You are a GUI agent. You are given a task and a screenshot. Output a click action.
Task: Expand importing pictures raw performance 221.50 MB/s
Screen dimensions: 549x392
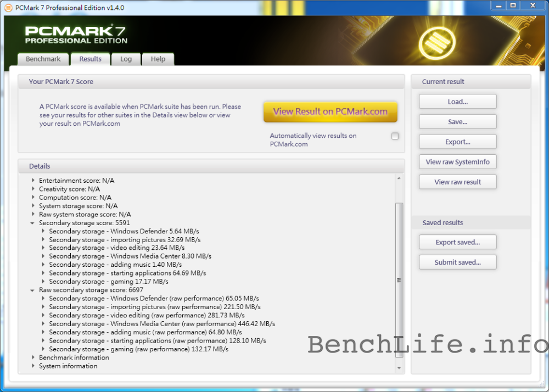43,307
